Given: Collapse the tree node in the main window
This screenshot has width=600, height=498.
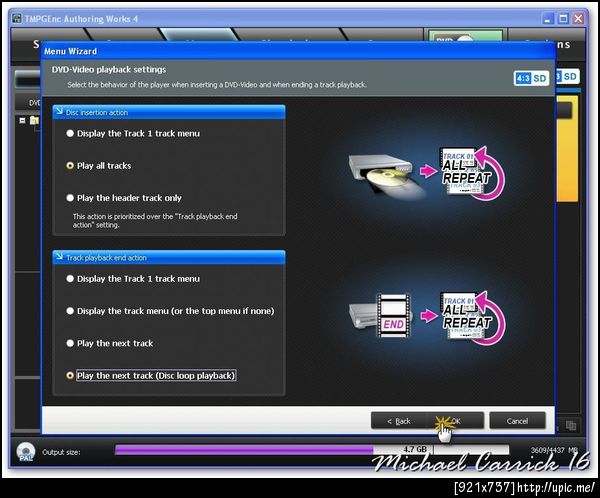Looking at the screenshot, I should point(22,120).
